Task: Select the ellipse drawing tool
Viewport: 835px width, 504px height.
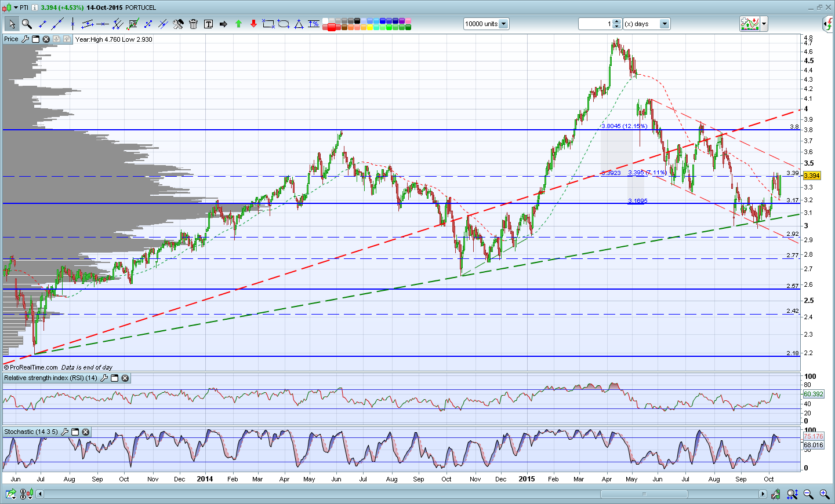Action: [x=284, y=24]
